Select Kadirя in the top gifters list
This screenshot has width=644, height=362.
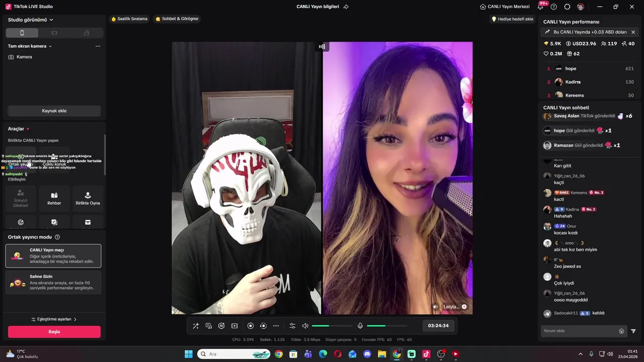click(x=589, y=82)
